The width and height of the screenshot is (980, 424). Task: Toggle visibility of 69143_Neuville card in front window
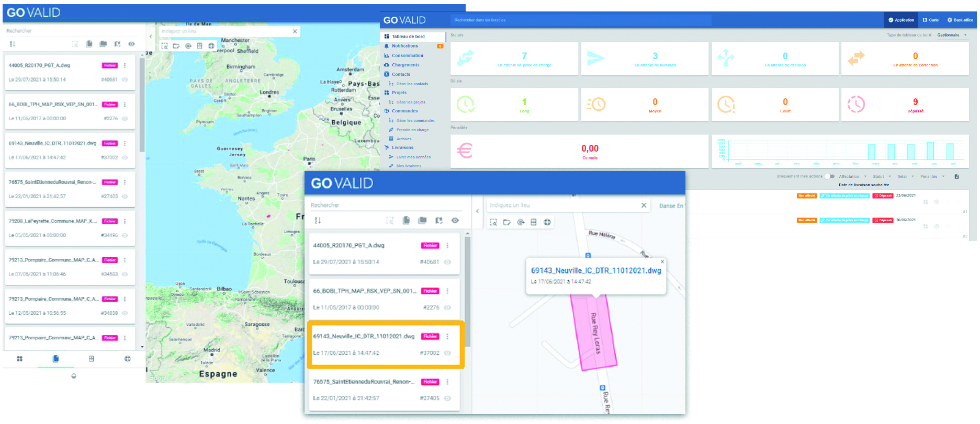click(447, 353)
